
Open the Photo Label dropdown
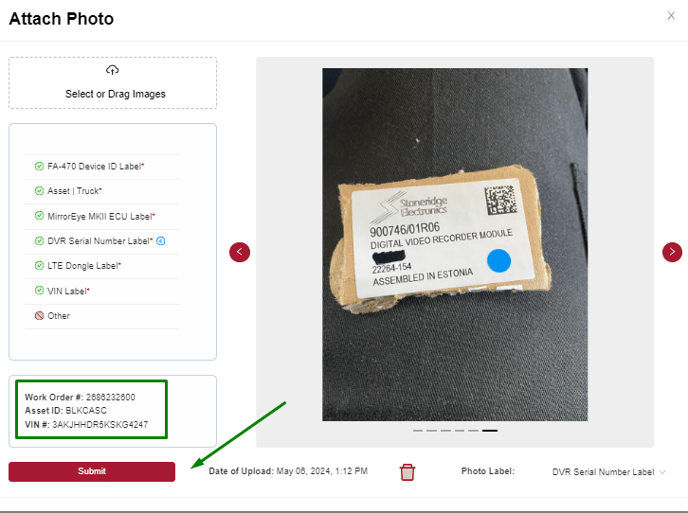click(609, 472)
